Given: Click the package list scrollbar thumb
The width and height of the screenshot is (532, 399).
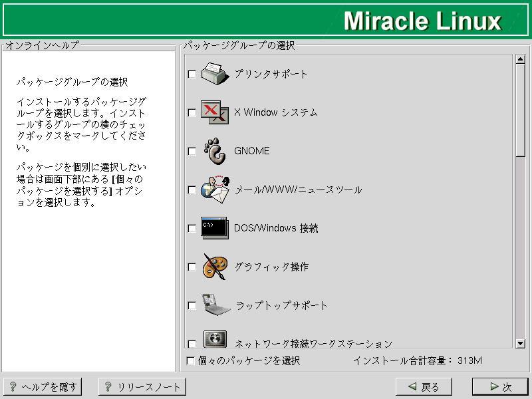Looking at the screenshot, I should pyautogui.click(x=520, y=110).
